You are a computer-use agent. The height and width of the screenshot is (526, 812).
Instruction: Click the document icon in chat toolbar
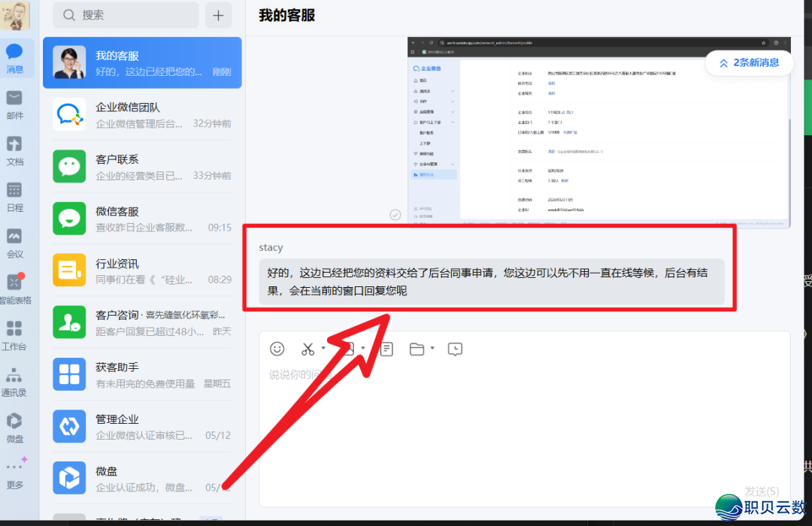pyautogui.click(x=387, y=349)
